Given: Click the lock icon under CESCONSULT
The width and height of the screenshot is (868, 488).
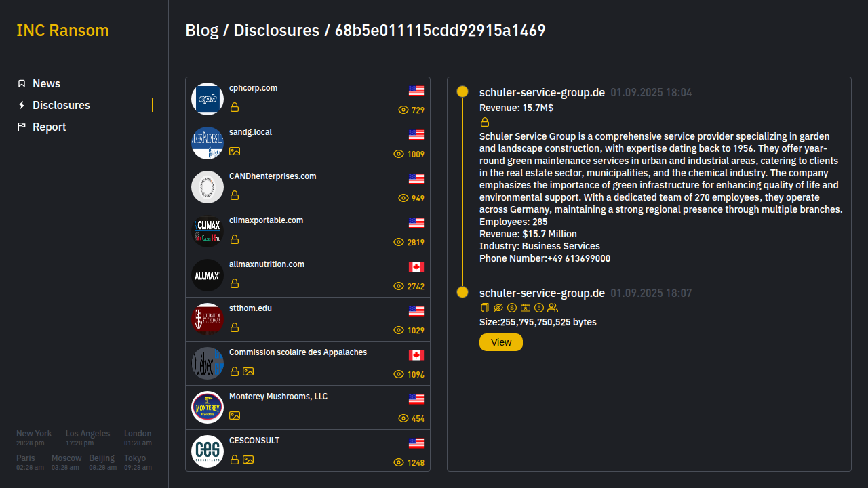Looking at the screenshot, I should pos(235,460).
